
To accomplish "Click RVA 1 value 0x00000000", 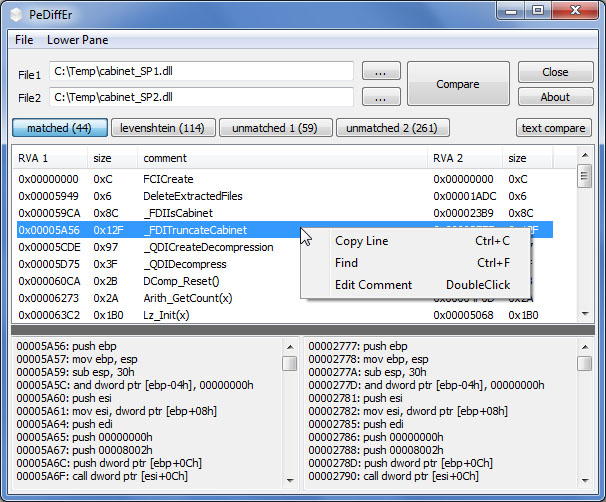I will pyautogui.click(x=48, y=179).
